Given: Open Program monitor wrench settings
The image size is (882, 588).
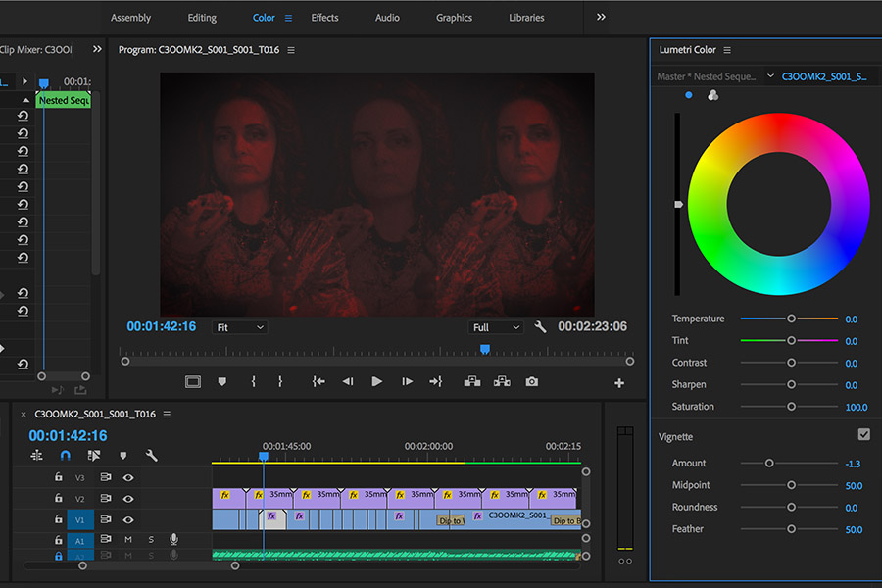Looking at the screenshot, I should (540, 327).
